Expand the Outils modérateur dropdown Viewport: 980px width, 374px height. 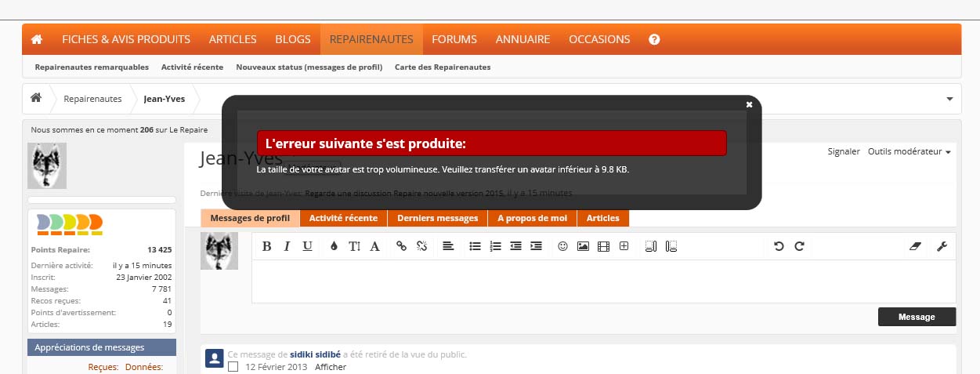point(909,151)
